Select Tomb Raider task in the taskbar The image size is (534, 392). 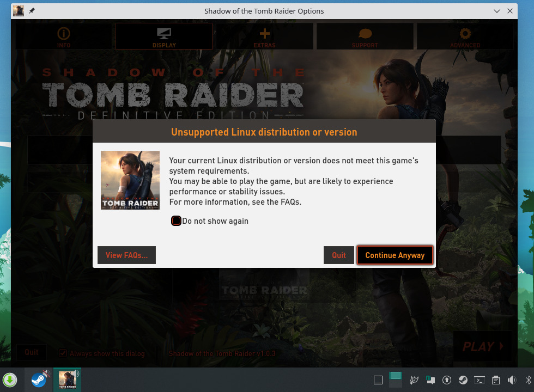point(68,380)
